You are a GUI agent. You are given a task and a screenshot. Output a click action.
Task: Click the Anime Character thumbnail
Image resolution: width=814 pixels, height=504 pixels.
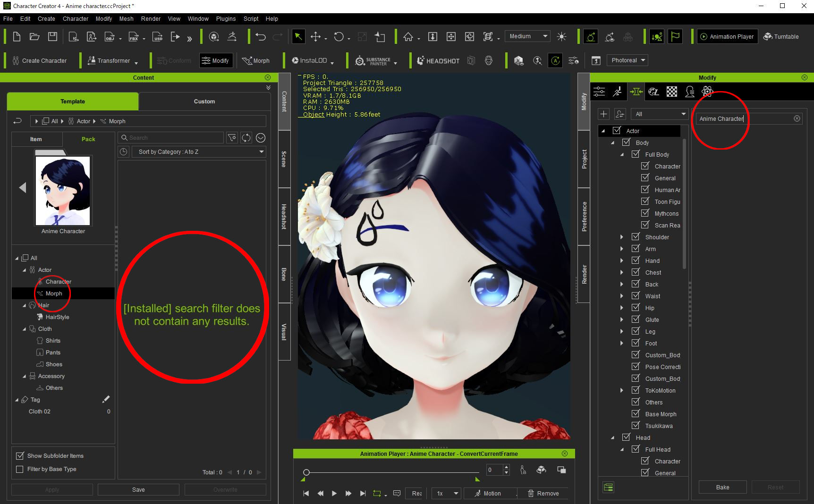[63, 191]
